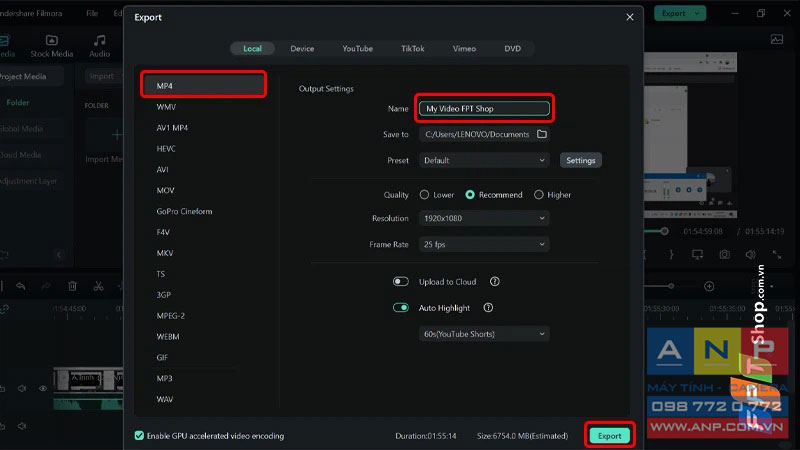Mute the video track speaker icon
The height and width of the screenshot is (450, 800).
[x=22, y=388]
